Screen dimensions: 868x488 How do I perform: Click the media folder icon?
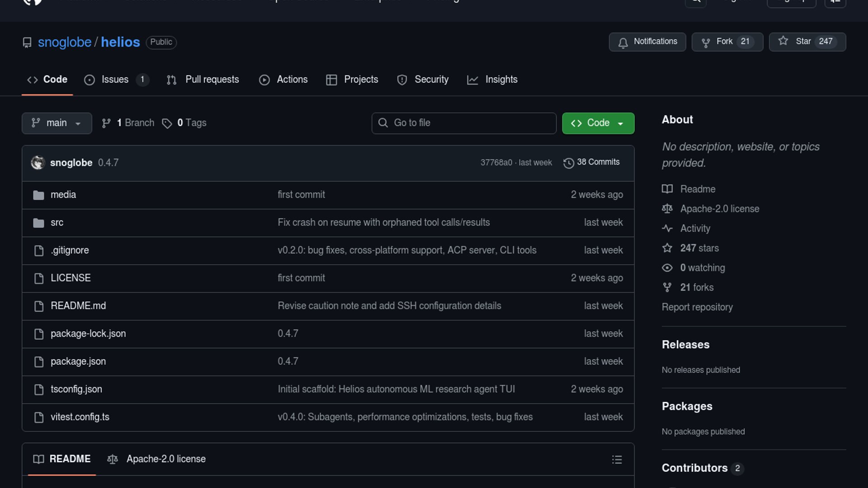39,195
